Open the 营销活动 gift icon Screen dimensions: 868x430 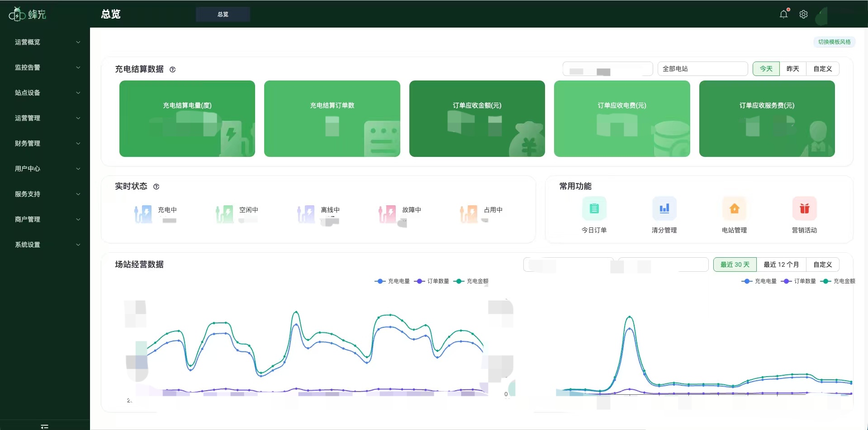point(804,208)
